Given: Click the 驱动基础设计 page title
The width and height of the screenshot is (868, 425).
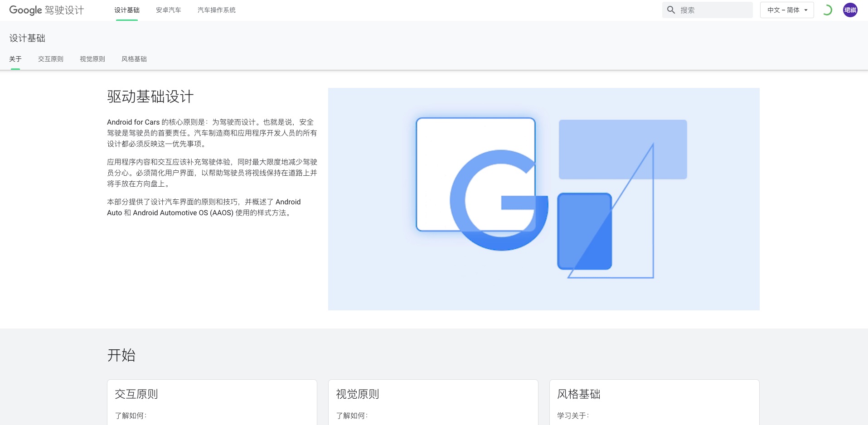Looking at the screenshot, I should coord(150,97).
